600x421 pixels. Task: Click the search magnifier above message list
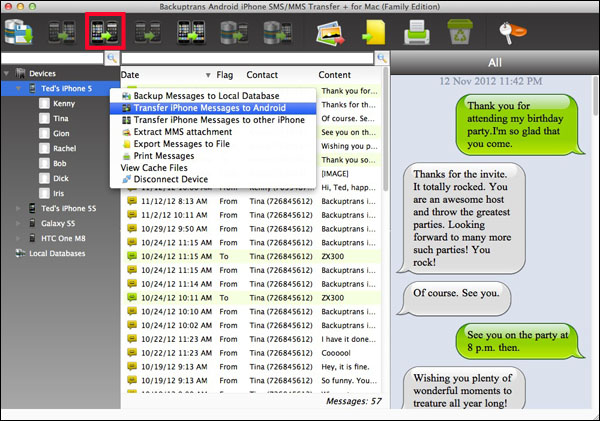(x=382, y=58)
